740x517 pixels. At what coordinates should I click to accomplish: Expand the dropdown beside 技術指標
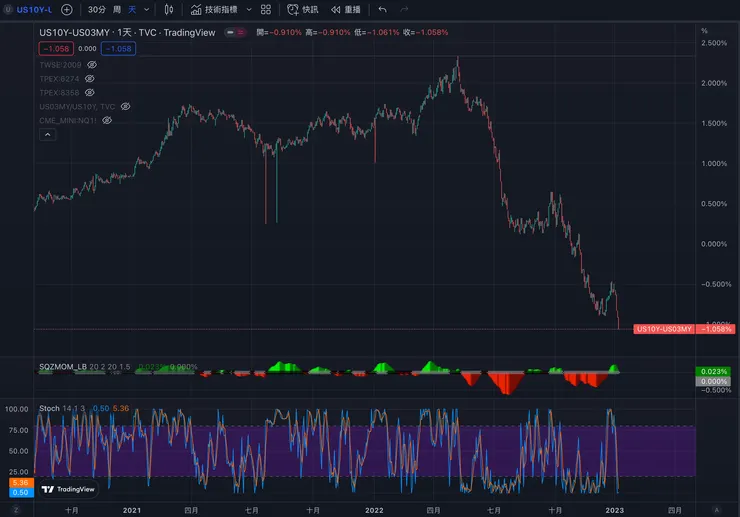click(249, 9)
